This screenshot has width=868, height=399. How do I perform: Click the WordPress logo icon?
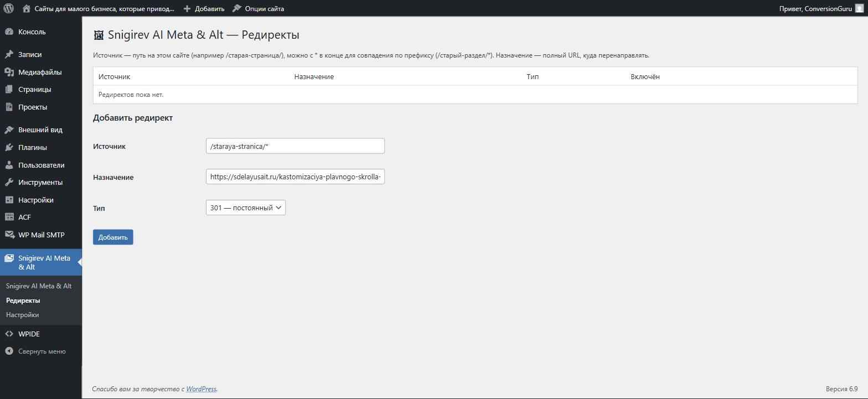(x=9, y=9)
